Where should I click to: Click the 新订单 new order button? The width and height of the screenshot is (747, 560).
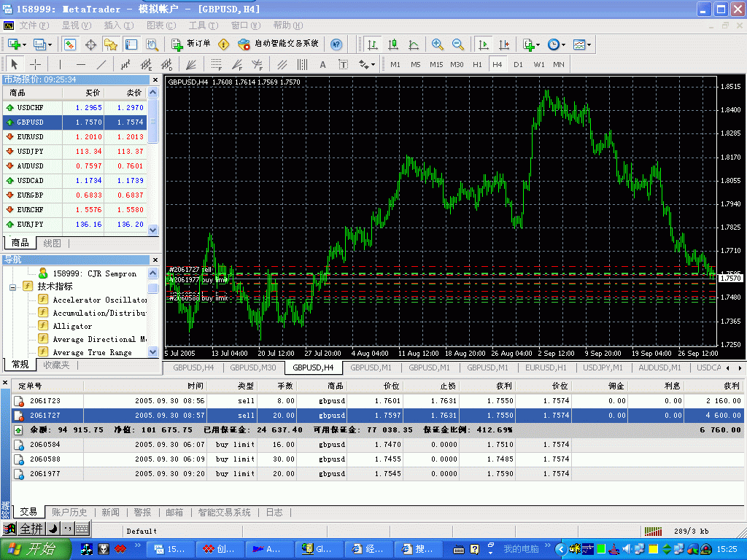[193, 44]
